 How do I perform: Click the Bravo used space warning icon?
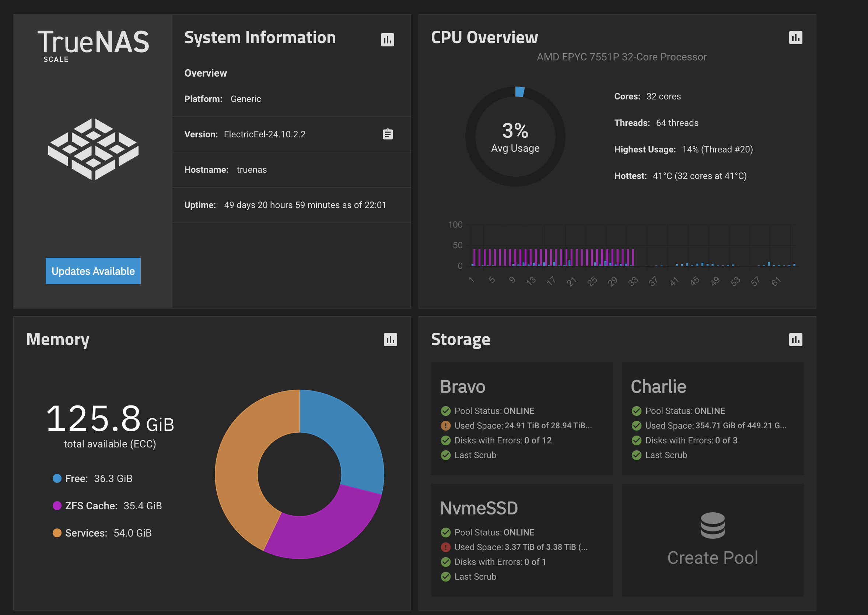(445, 426)
